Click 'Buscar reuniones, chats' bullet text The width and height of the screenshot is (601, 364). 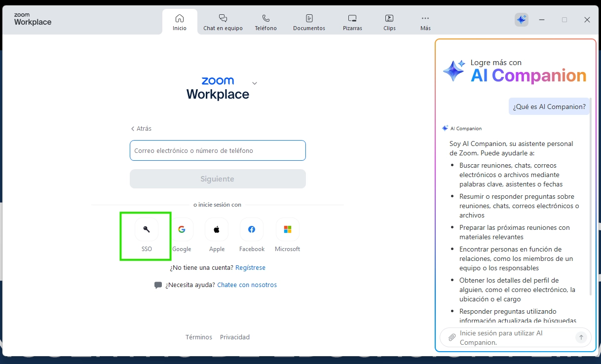tap(511, 175)
